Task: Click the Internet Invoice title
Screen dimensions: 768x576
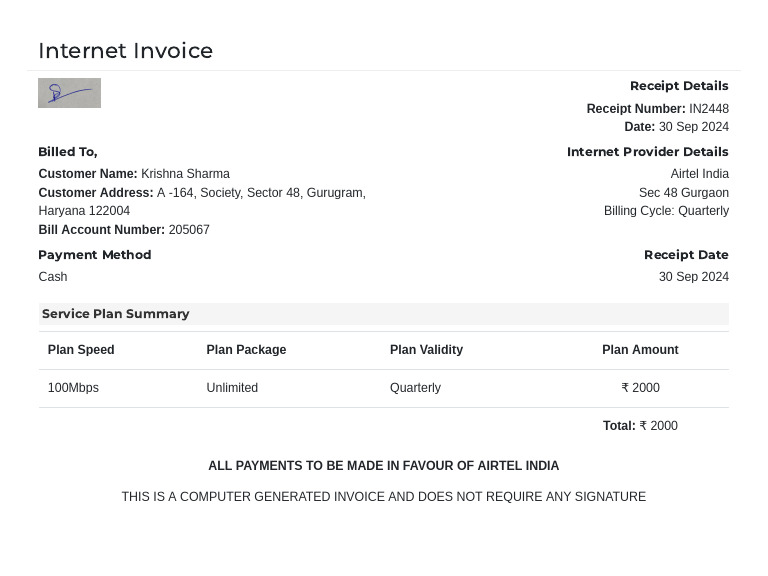Action: tap(125, 51)
